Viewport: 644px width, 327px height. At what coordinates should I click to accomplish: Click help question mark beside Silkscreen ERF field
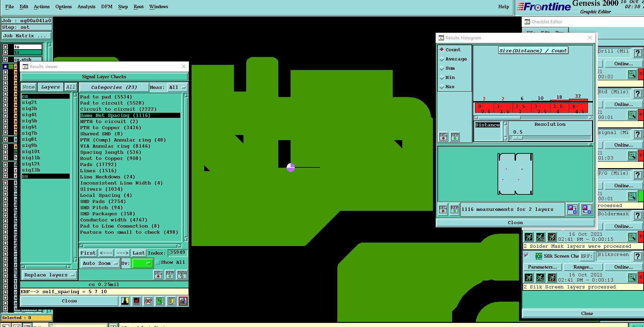pos(638,256)
